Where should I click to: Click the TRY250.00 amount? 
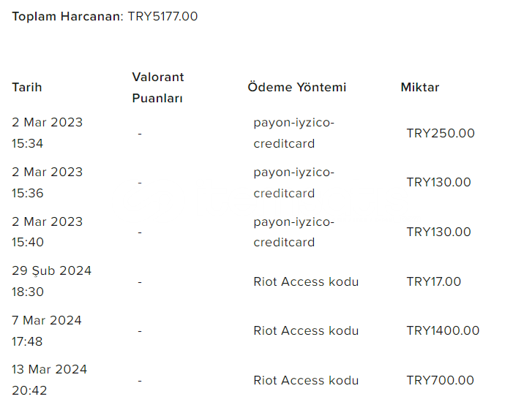[441, 133]
